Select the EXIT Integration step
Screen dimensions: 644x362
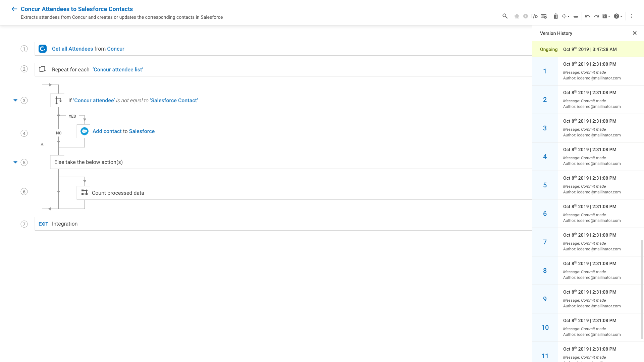283,224
